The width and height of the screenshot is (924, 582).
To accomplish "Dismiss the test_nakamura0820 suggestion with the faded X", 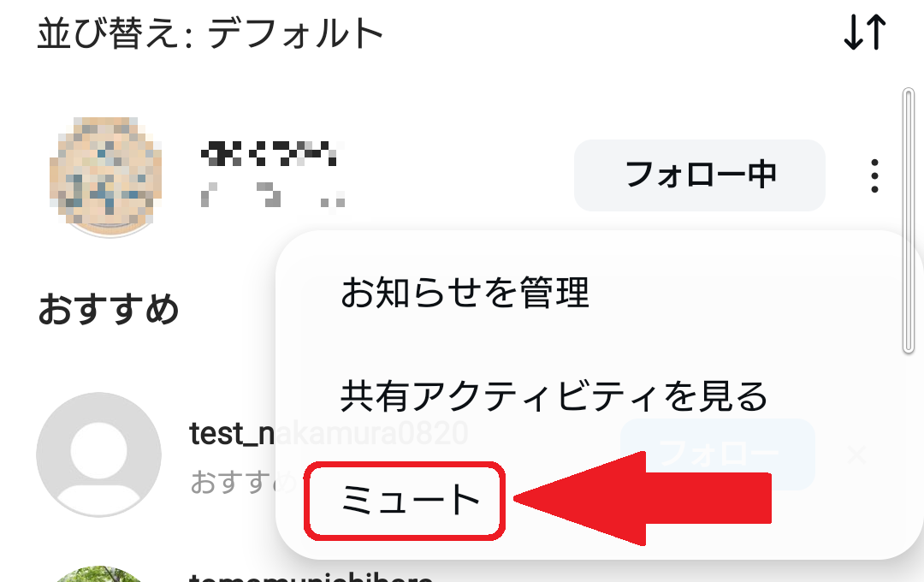I will 856,454.
